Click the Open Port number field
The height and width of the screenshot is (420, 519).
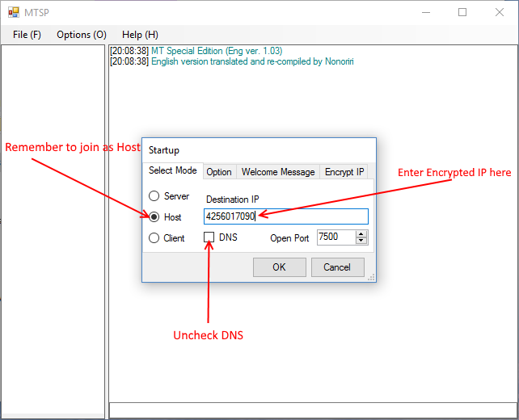[x=335, y=237]
